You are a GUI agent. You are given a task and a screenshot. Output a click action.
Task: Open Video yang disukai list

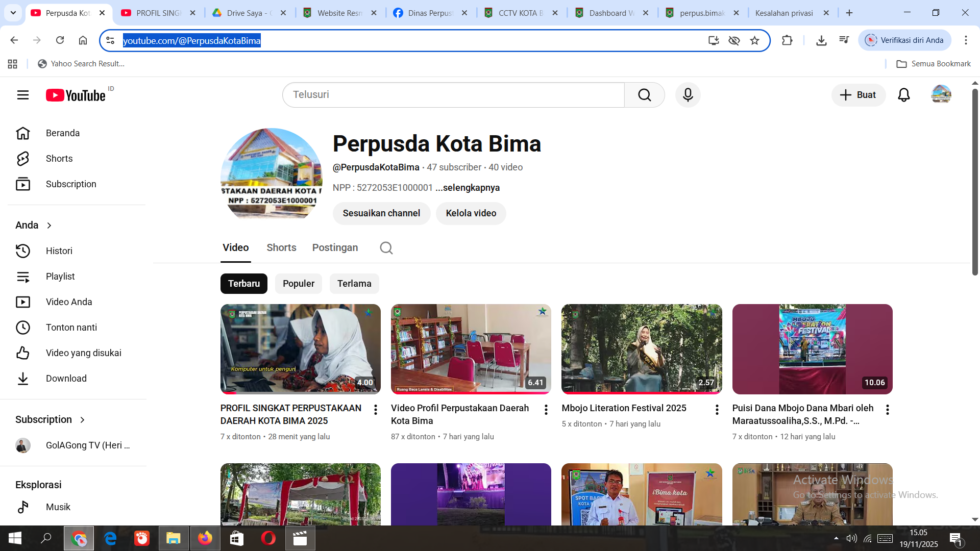click(x=83, y=353)
